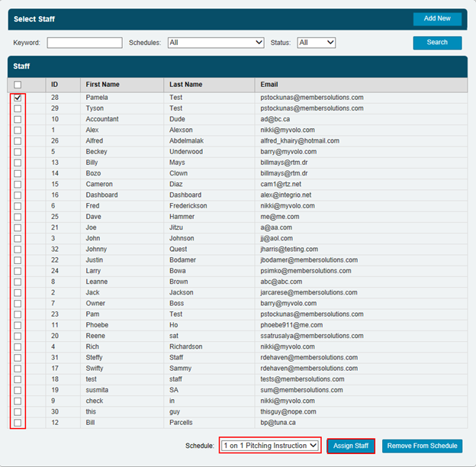Open the Schedules filter dropdown

[x=216, y=43]
